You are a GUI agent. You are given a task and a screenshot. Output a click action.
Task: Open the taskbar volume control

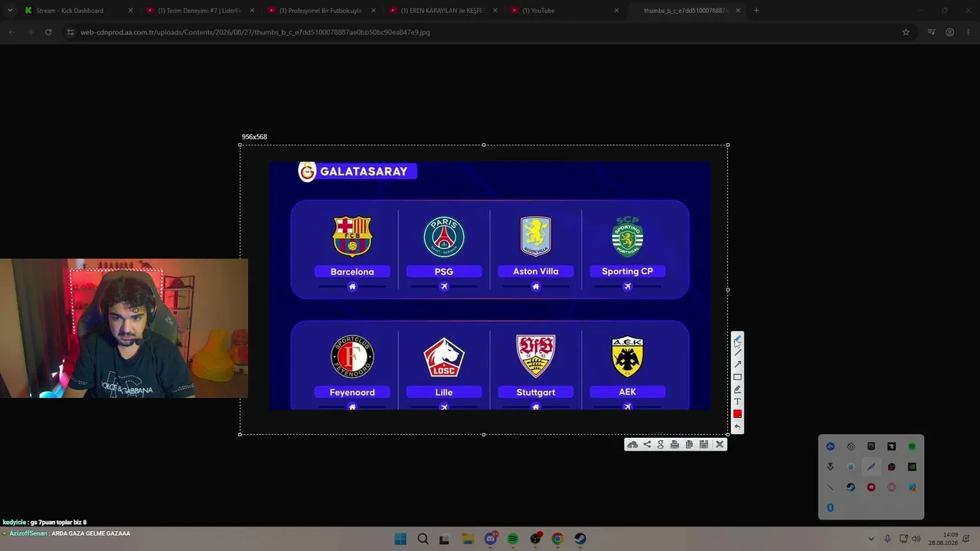tap(916, 539)
